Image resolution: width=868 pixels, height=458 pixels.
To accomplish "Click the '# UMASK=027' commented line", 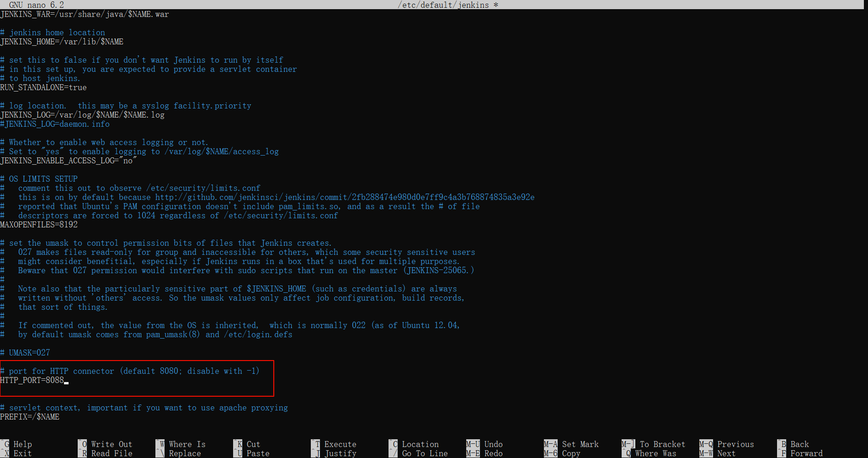I will [x=25, y=353].
